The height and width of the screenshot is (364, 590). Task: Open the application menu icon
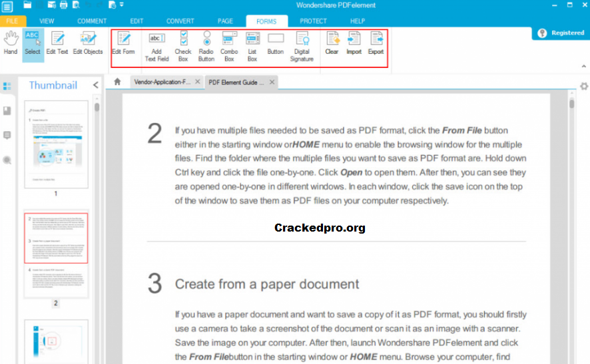click(x=7, y=6)
